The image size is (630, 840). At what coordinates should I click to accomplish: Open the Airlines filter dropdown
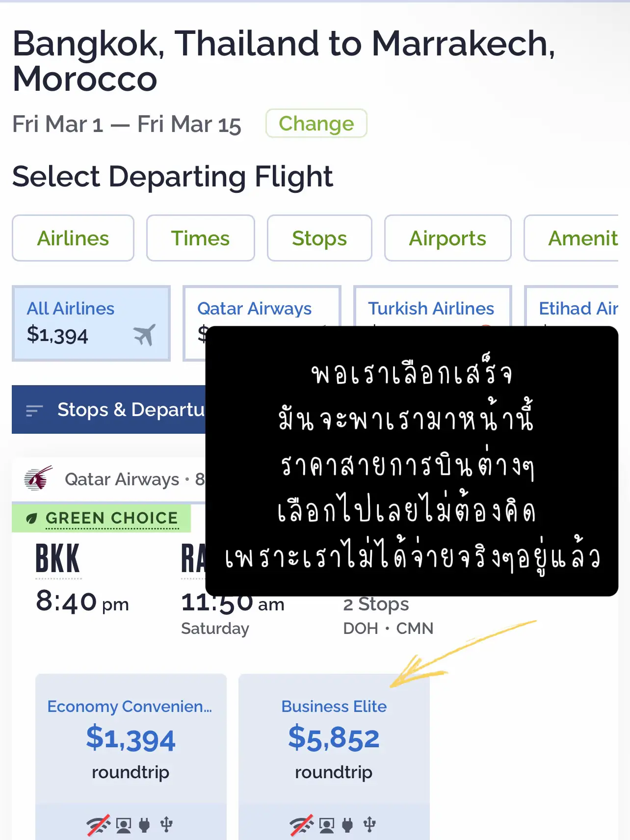pos(73,238)
